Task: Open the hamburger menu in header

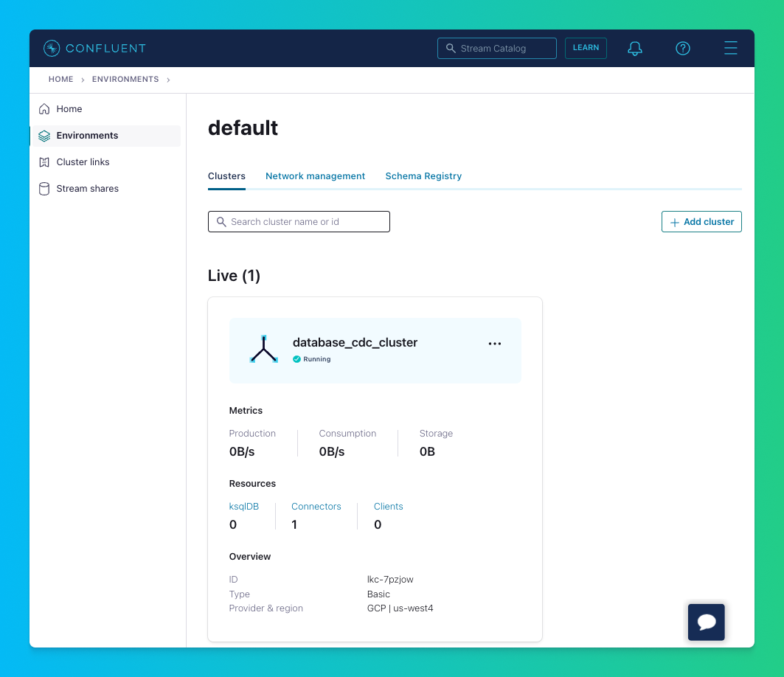Action: click(730, 49)
